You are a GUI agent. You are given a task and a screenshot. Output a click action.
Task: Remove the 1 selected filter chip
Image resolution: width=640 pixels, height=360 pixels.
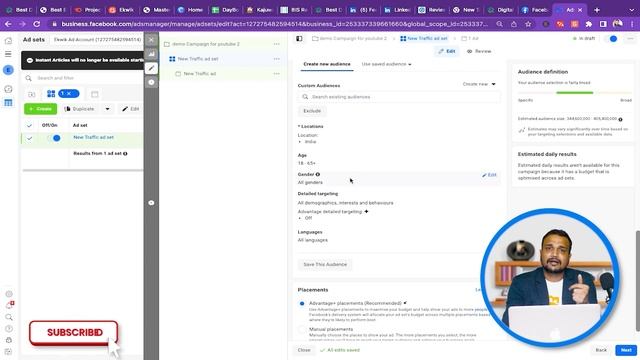pos(69,94)
